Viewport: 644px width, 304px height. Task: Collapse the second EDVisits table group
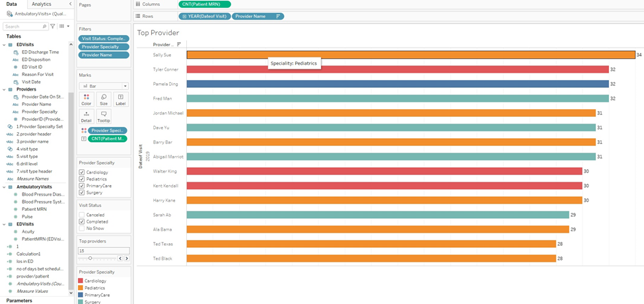click(4, 224)
